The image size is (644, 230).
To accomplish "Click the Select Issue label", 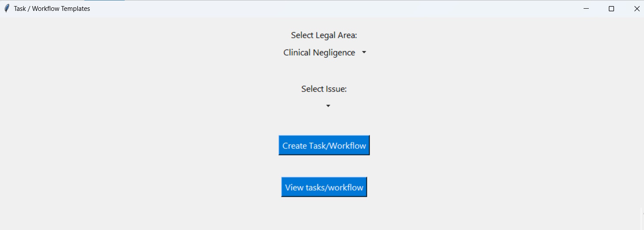I will (x=324, y=89).
